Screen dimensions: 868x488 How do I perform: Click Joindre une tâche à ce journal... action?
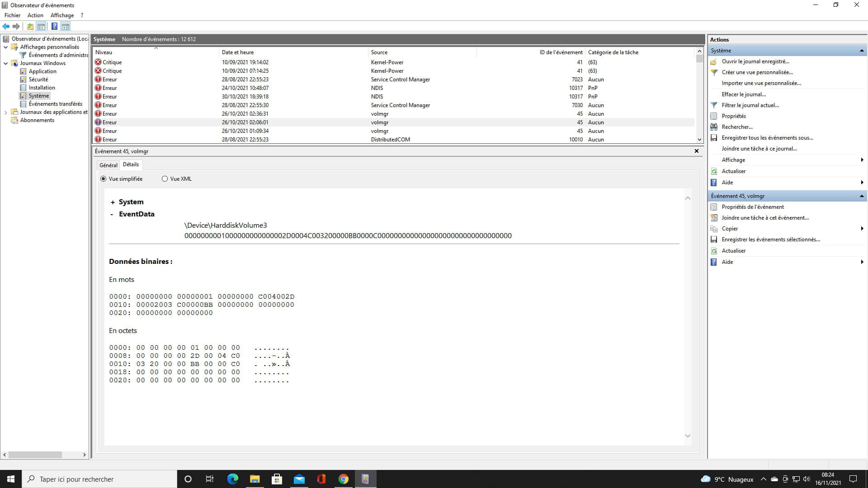pos(759,149)
